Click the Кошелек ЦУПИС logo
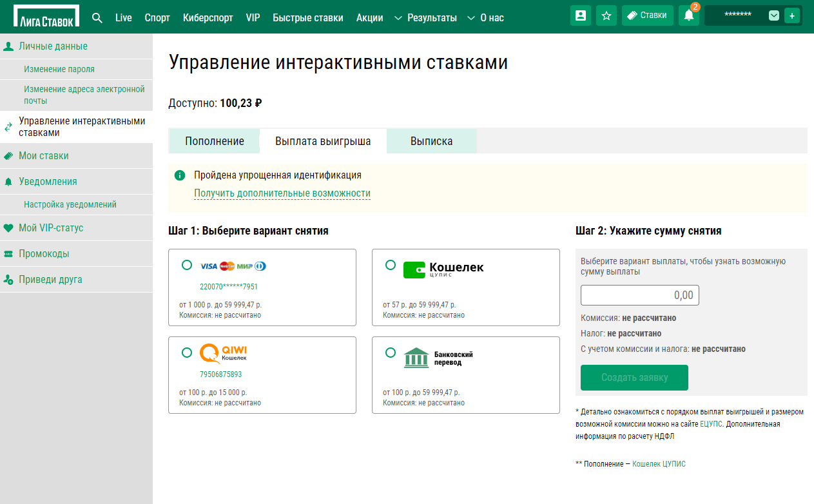Viewport: 814px width, 504px height. (443, 269)
